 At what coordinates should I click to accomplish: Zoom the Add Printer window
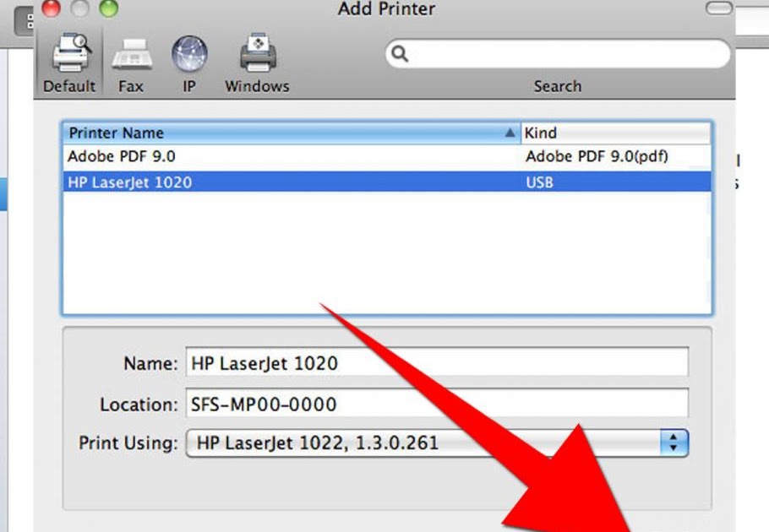pyautogui.click(x=108, y=7)
